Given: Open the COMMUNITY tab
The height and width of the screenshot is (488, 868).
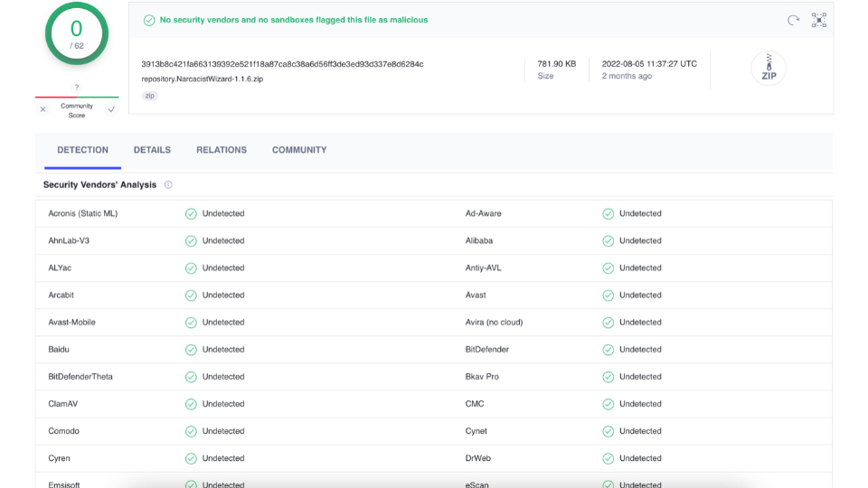Looking at the screenshot, I should click(299, 150).
